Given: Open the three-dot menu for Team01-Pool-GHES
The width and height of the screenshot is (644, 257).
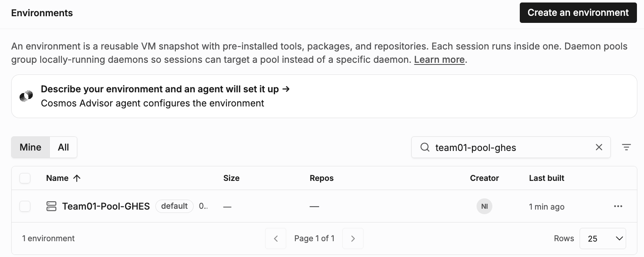Looking at the screenshot, I should point(618,206).
